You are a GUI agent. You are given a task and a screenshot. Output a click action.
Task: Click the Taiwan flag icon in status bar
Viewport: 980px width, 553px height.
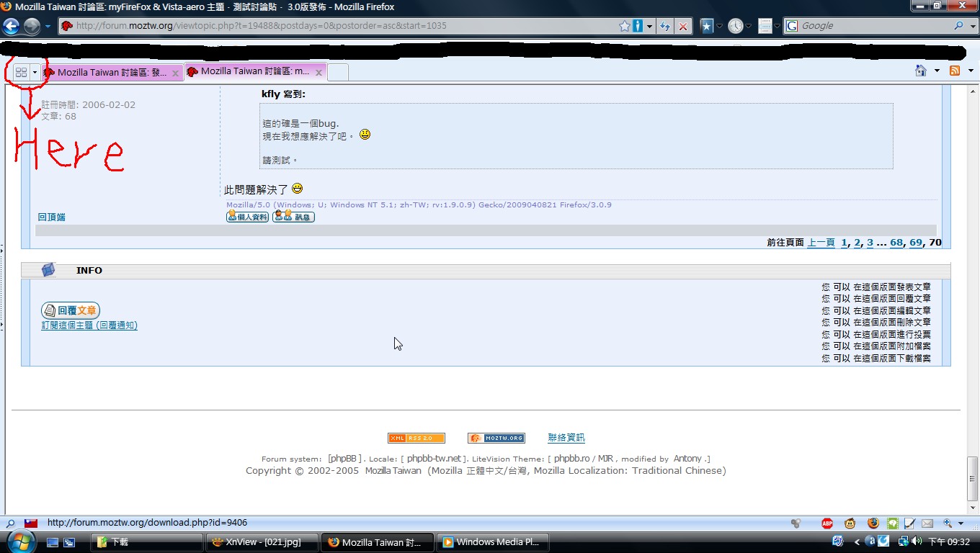[31, 523]
